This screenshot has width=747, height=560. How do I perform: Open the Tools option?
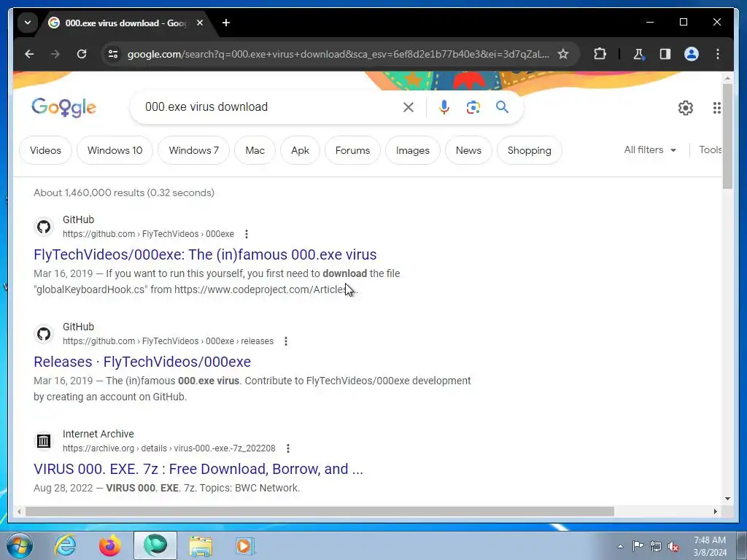click(711, 150)
